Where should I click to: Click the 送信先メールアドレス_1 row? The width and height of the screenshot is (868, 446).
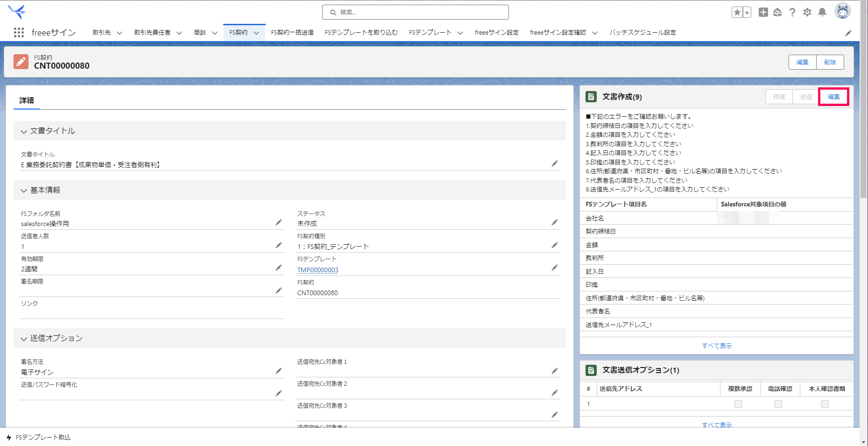tap(717, 325)
